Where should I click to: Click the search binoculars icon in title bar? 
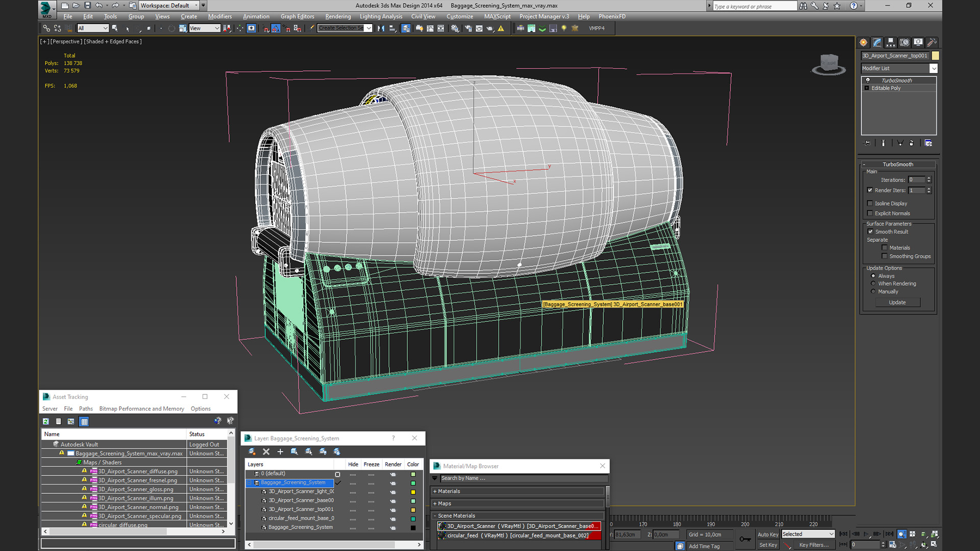point(803,6)
